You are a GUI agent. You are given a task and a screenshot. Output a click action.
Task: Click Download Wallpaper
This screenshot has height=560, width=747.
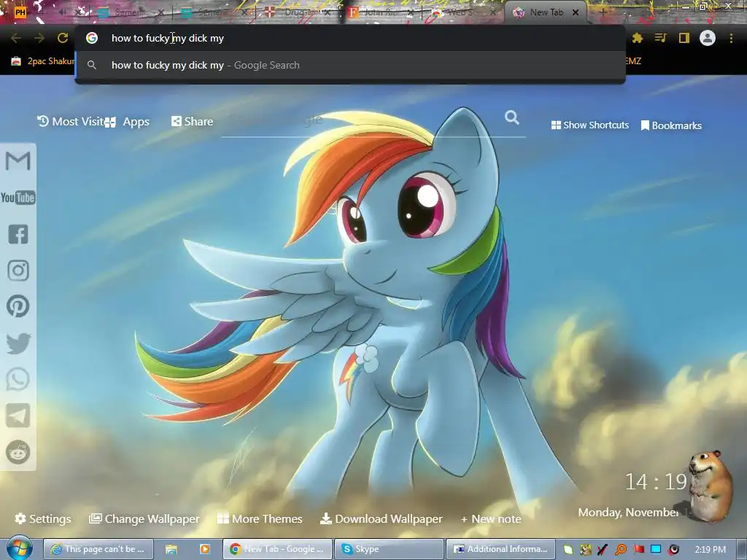tap(381, 518)
